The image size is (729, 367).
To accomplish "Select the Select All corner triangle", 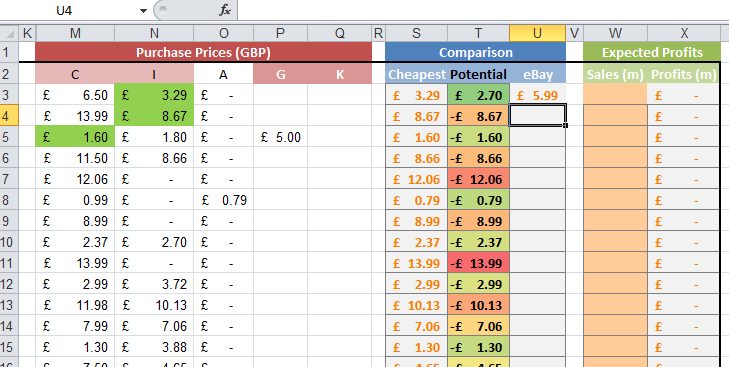I will point(10,33).
